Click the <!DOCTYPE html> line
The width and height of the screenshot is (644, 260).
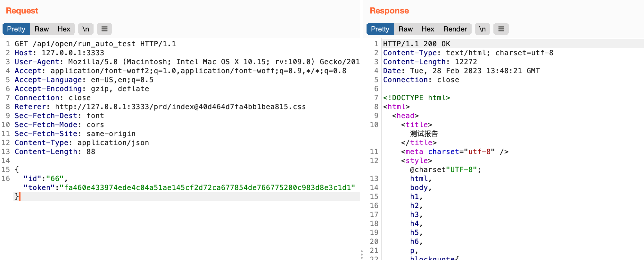pyautogui.click(x=417, y=98)
